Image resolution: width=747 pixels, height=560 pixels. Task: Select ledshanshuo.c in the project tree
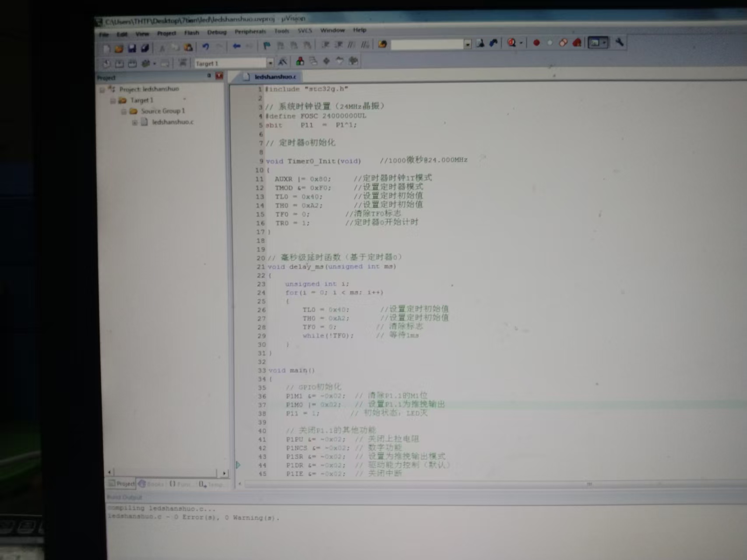click(x=173, y=122)
